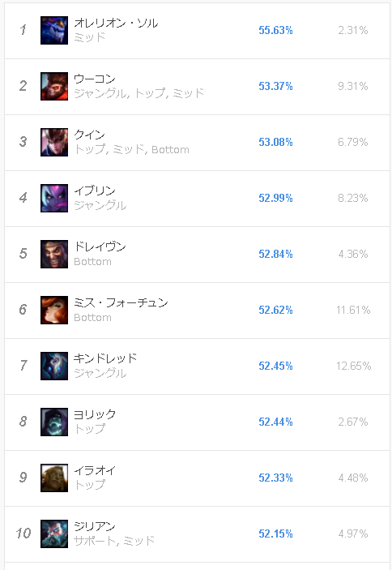Open the ドレイヴン champion portrait icon
Screen dimensions: 392x570
click(x=54, y=254)
